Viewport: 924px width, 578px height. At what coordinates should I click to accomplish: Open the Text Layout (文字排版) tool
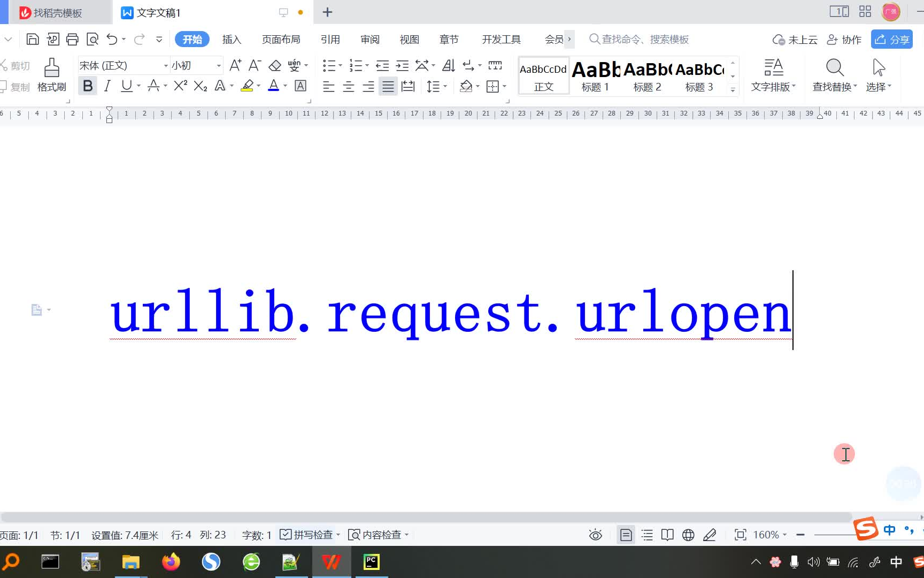(x=773, y=75)
